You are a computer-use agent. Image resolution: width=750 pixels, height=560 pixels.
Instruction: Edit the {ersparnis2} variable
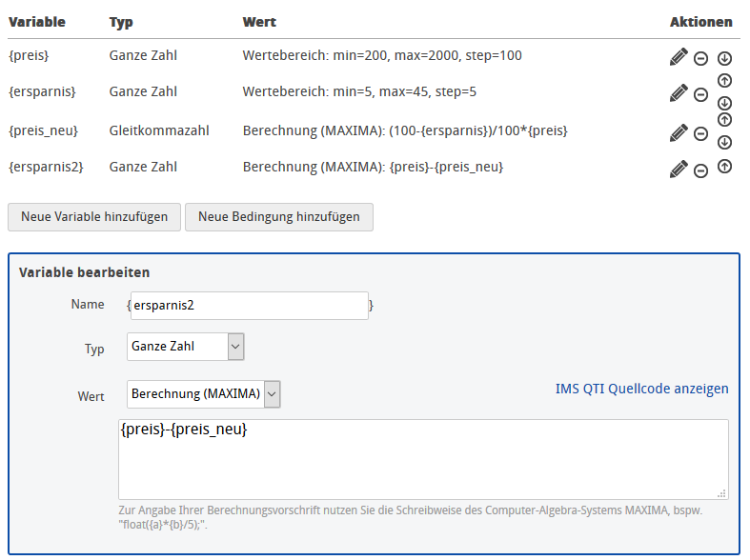coord(679,169)
